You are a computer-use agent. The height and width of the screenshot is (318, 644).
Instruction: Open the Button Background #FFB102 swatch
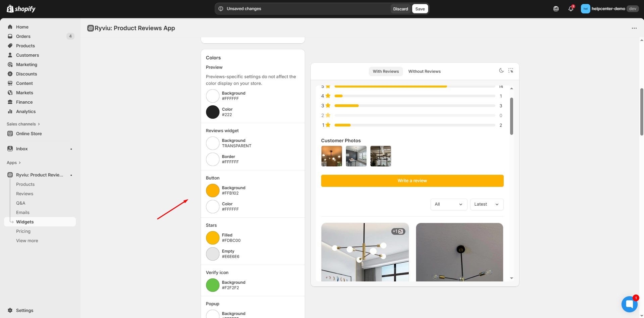(212, 191)
